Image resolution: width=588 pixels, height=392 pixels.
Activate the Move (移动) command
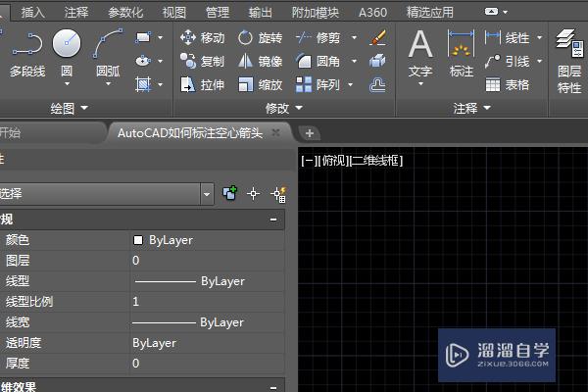click(x=203, y=37)
